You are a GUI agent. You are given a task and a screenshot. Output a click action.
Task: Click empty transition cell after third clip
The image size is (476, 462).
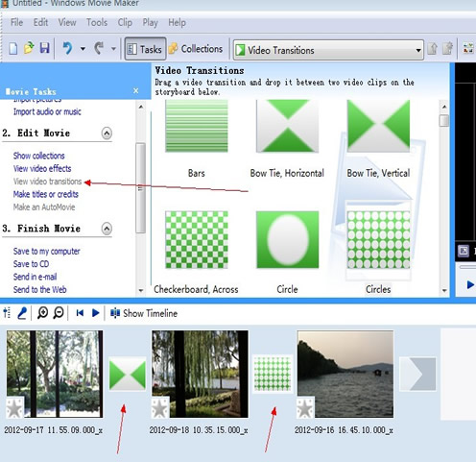coord(417,375)
